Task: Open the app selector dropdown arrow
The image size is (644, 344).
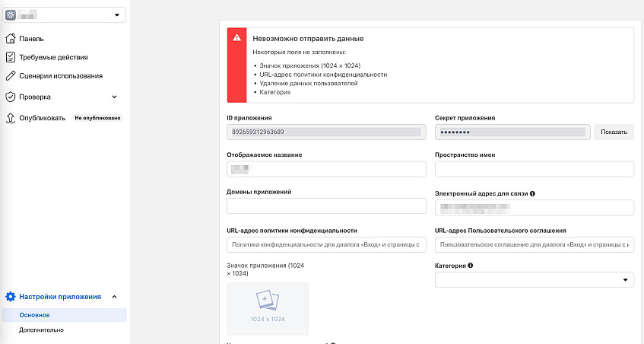Action: pyautogui.click(x=116, y=14)
